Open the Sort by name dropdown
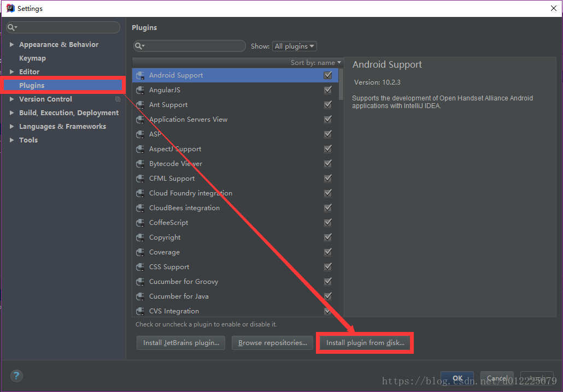The height and width of the screenshot is (392, 563). click(315, 63)
